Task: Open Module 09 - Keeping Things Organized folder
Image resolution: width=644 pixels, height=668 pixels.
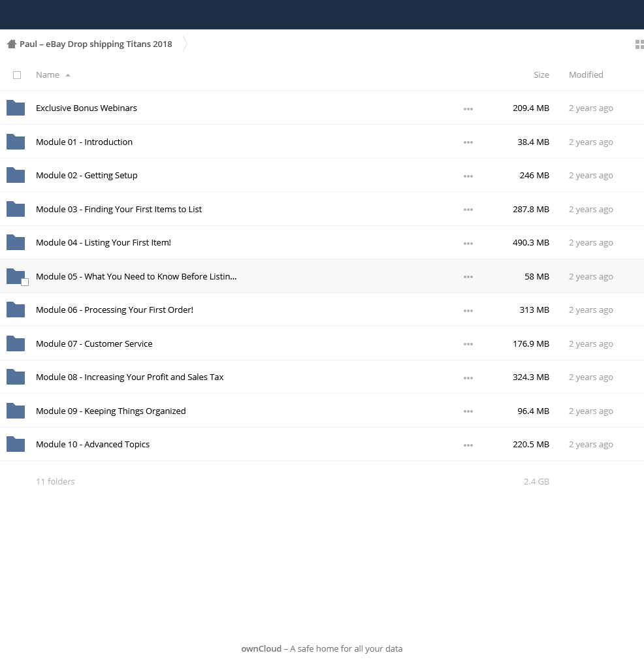Action: tap(111, 411)
